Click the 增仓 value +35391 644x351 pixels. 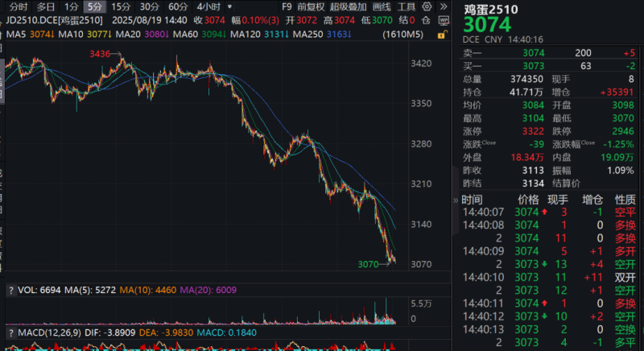click(x=617, y=93)
